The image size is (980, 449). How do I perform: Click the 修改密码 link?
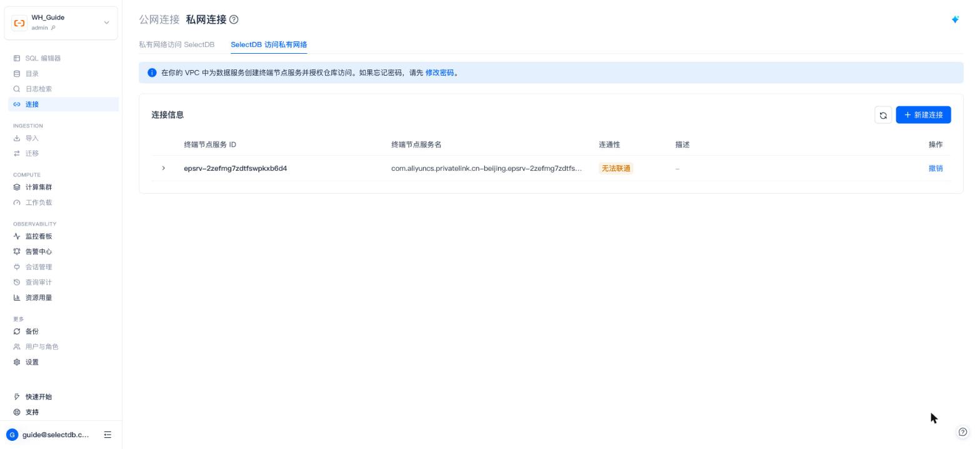click(439, 73)
